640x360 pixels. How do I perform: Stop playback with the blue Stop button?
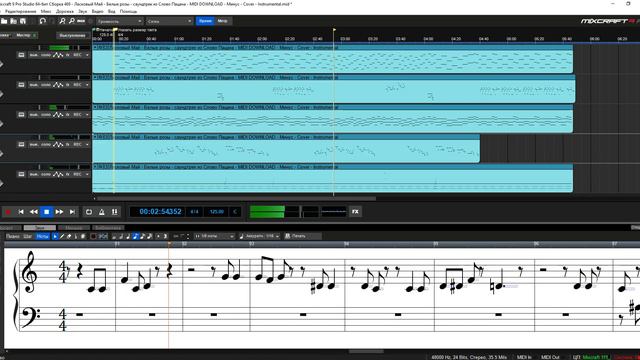(47, 212)
